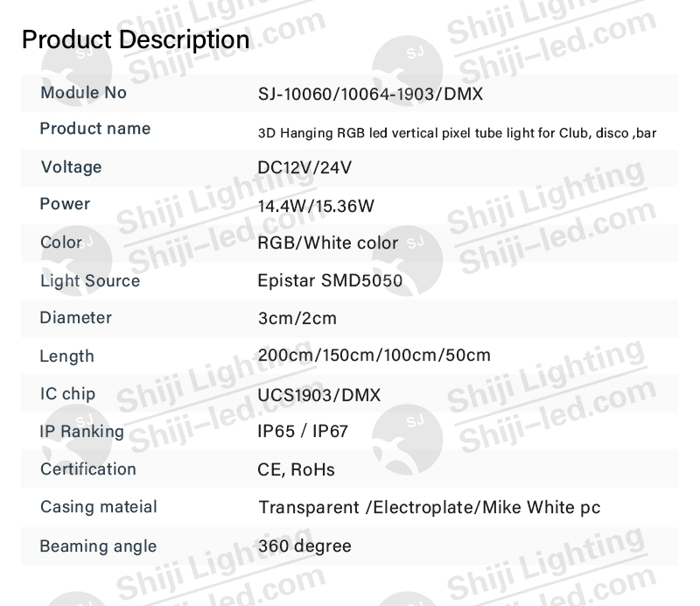Image resolution: width=700 pixels, height=606 pixels.
Task: Click the 360 degree beaming angle value
Action: click(304, 546)
